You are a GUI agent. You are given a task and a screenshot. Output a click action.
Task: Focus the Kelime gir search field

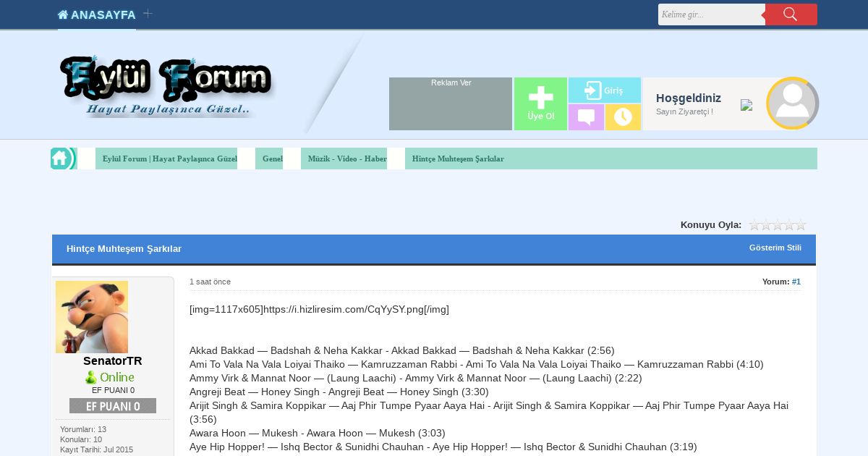[712, 14]
